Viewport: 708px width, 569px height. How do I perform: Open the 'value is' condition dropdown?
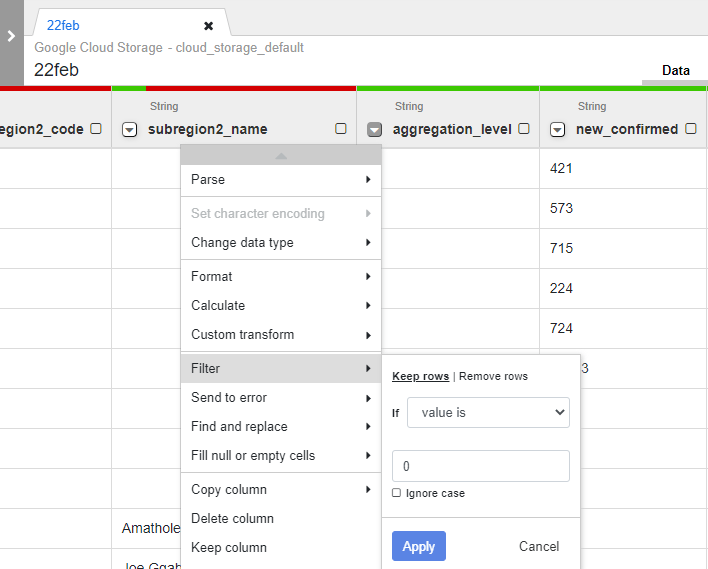488,412
